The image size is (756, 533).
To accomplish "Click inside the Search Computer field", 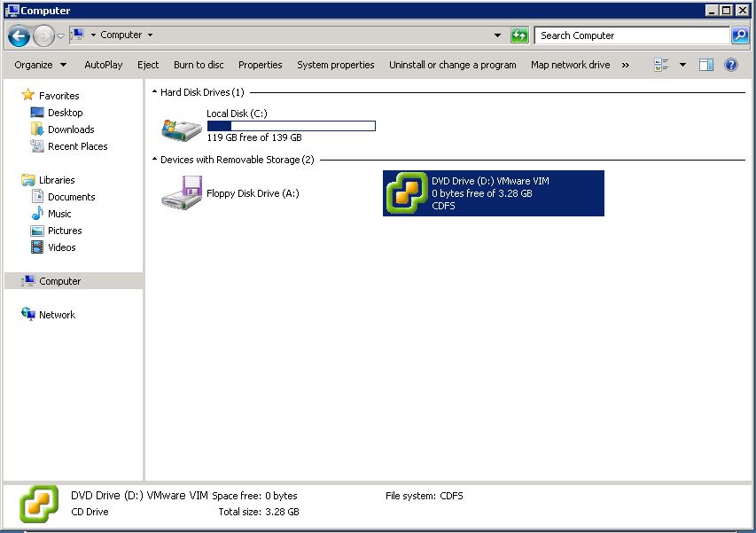I will (629, 35).
